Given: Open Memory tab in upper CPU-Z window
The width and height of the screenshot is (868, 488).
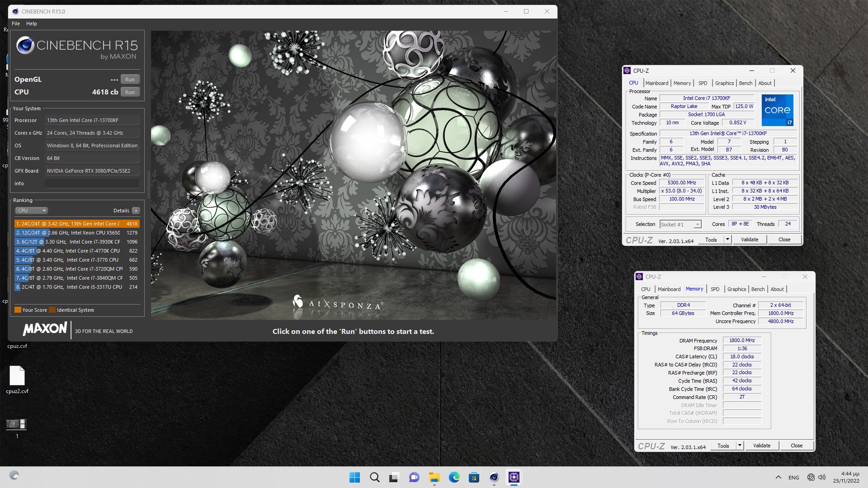Looking at the screenshot, I should point(682,83).
